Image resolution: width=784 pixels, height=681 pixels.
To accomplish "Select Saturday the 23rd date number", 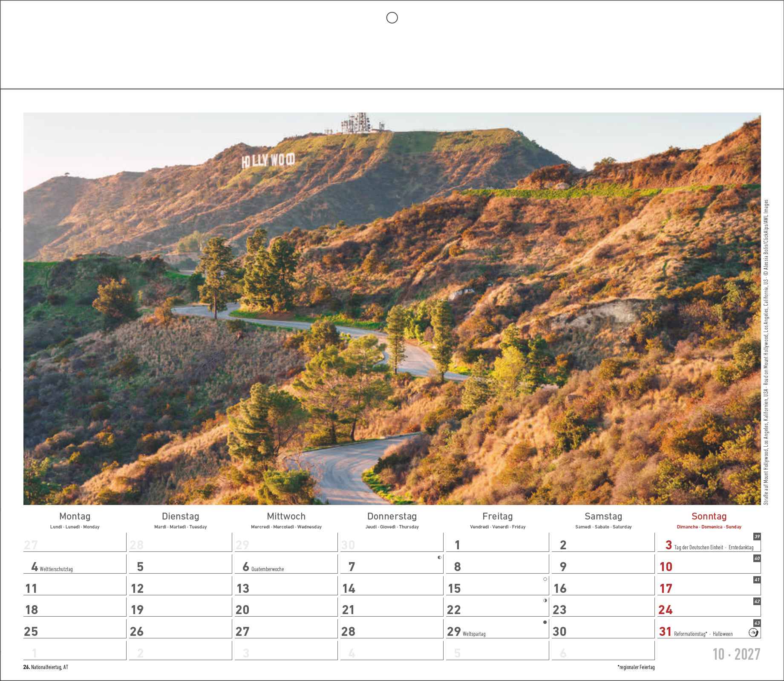I will pos(559,610).
